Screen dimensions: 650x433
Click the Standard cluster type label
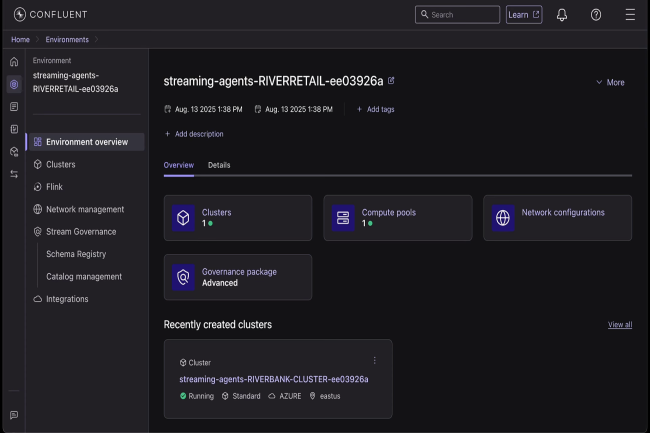coord(246,396)
